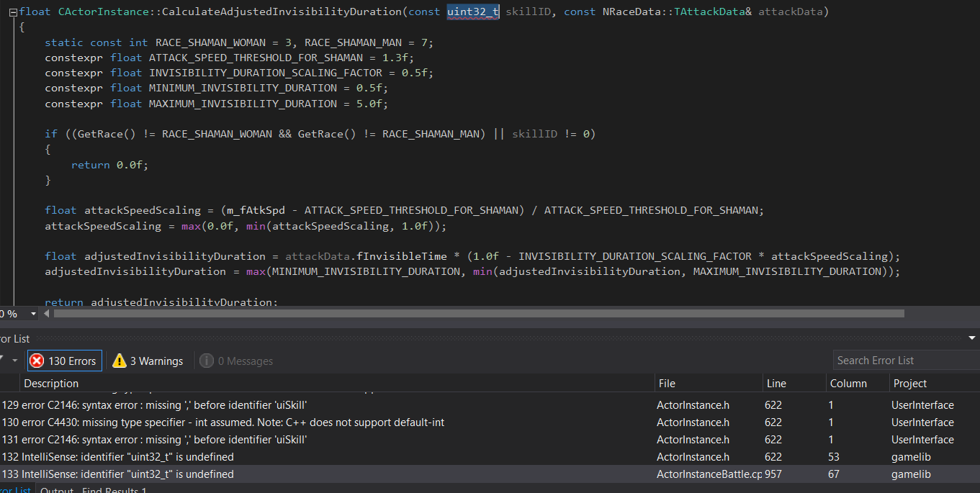Open the error filter scope dropdown arrow
The image size is (980, 493).
tap(14, 361)
